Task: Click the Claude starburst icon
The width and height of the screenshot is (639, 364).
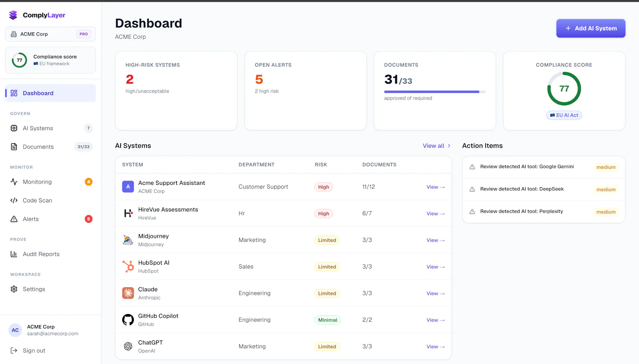Action: tap(128, 293)
